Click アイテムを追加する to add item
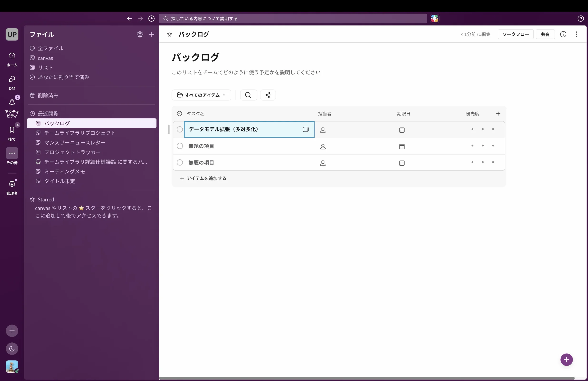This screenshot has height=381, width=588. pos(203,178)
